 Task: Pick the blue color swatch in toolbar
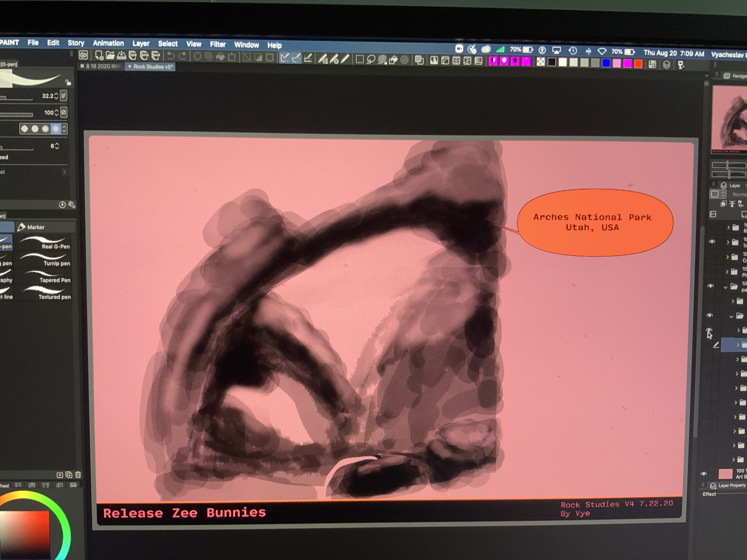[x=606, y=63]
